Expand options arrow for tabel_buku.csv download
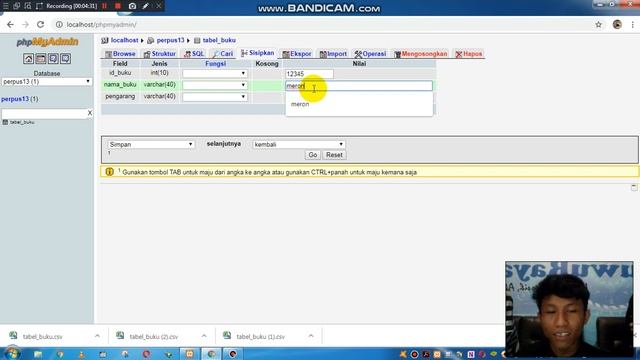The width and height of the screenshot is (640, 360). click(97, 336)
